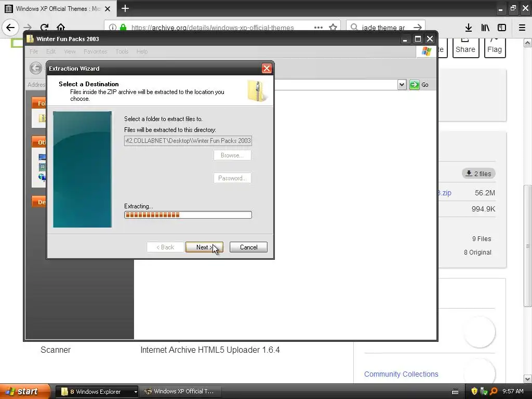Click the green Go button in Explorer
Image resolution: width=532 pixels, height=399 pixels.
[x=419, y=85]
